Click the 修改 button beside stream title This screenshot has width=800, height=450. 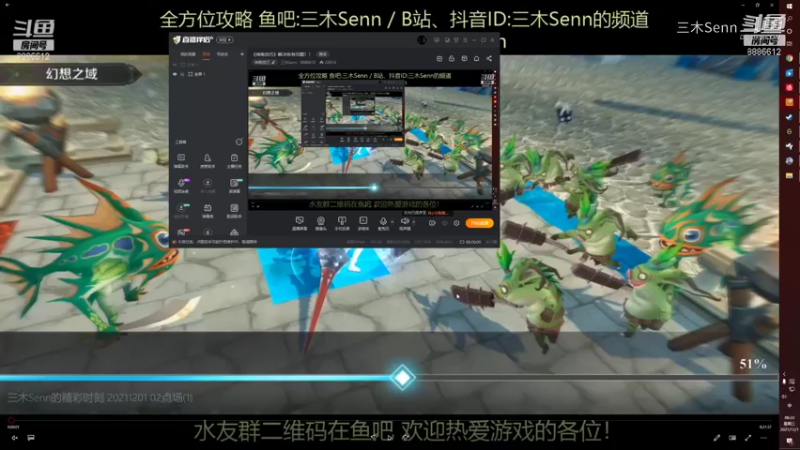click(x=322, y=54)
